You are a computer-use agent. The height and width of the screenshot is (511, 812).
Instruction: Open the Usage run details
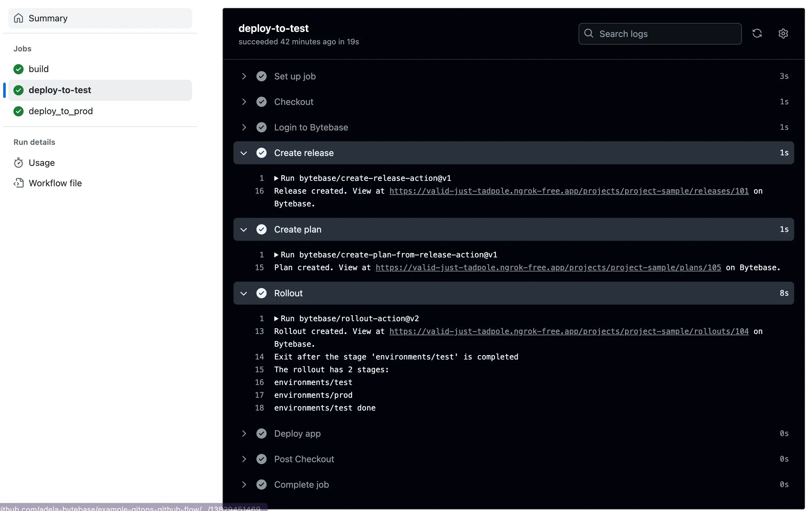(x=41, y=162)
